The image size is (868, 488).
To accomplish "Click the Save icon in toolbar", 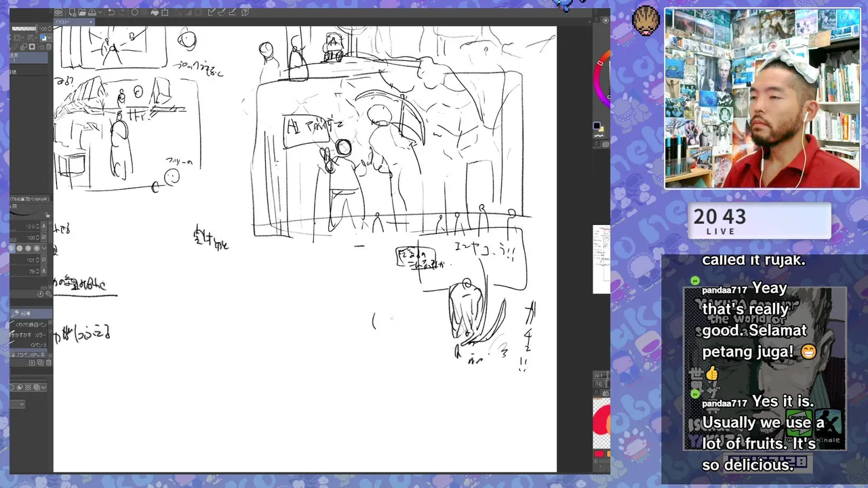I will coord(92,12).
